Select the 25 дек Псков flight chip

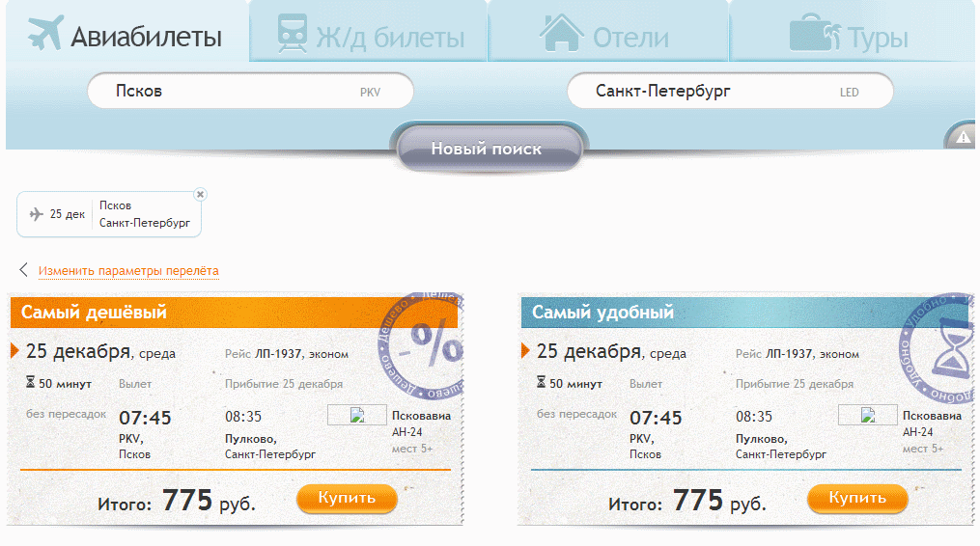pyautogui.click(x=109, y=214)
